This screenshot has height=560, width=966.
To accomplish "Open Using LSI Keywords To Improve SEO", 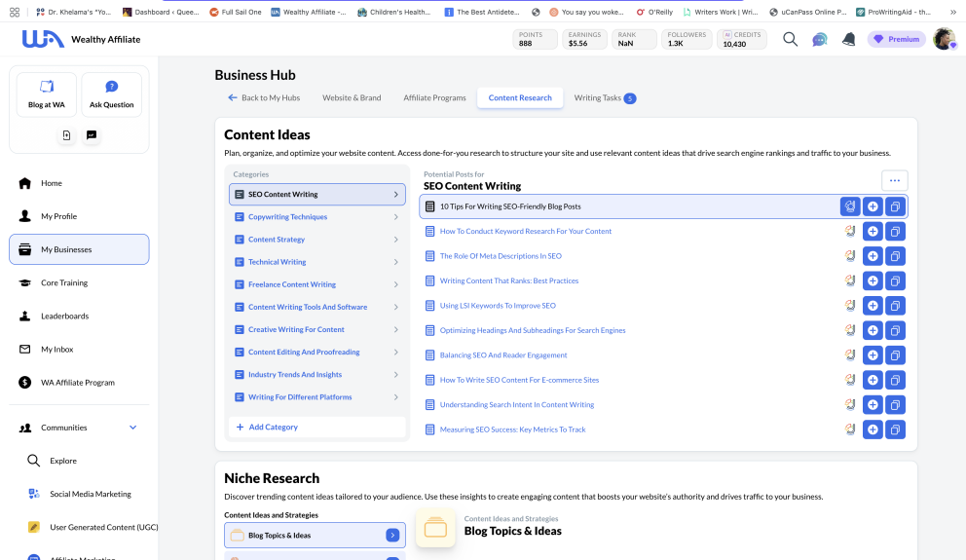I will click(x=498, y=306).
